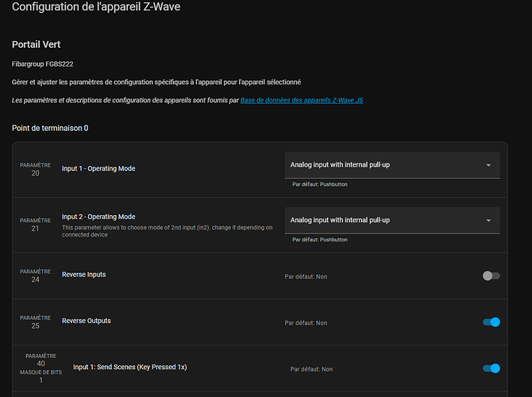
Task: Click the 'Paramètre 25' number label
Action: pyautogui.click(x=35, y=322)
